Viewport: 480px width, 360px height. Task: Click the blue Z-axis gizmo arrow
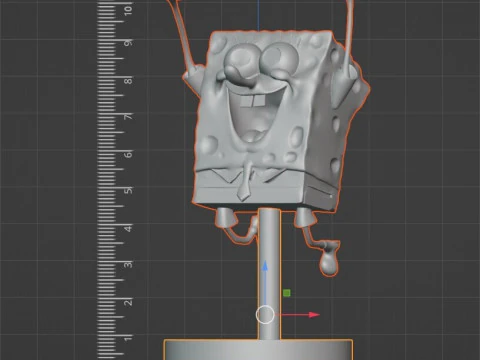[265, 283]
